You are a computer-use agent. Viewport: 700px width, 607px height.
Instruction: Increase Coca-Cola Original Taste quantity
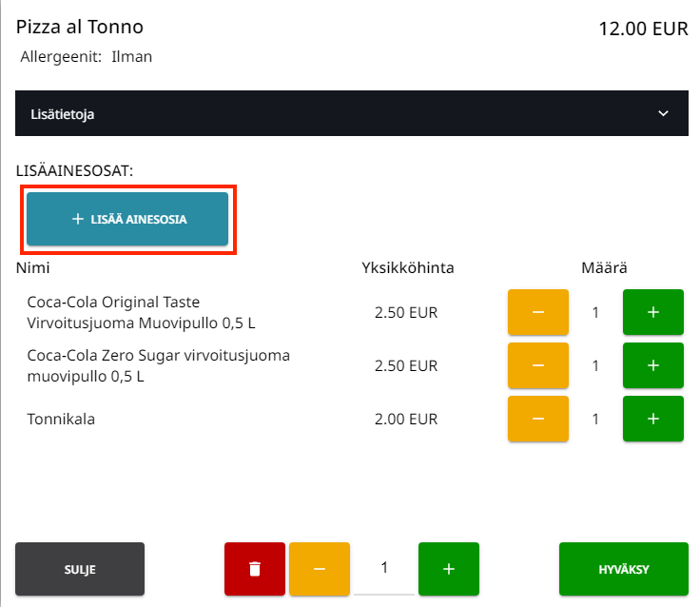[652, 313]
